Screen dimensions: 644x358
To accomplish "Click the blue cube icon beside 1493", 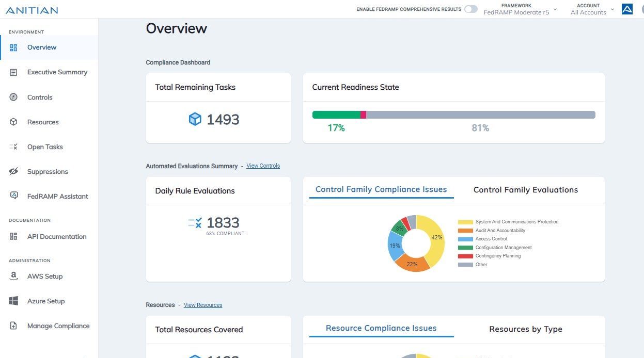I will (x=195, y=119).
